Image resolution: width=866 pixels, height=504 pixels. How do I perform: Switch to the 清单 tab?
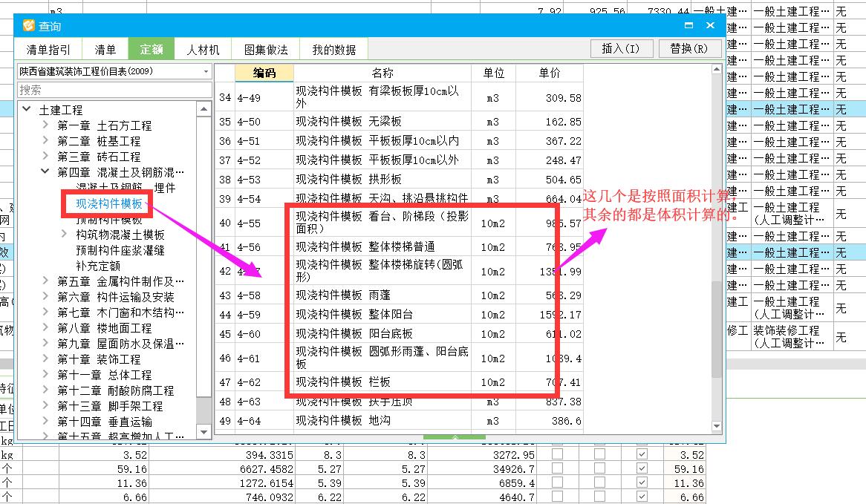pyautogui.click(x=105, y=50)
